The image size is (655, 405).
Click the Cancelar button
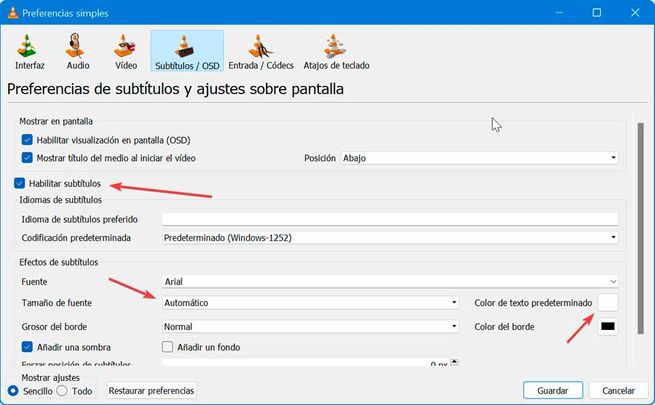pos(618,390)
